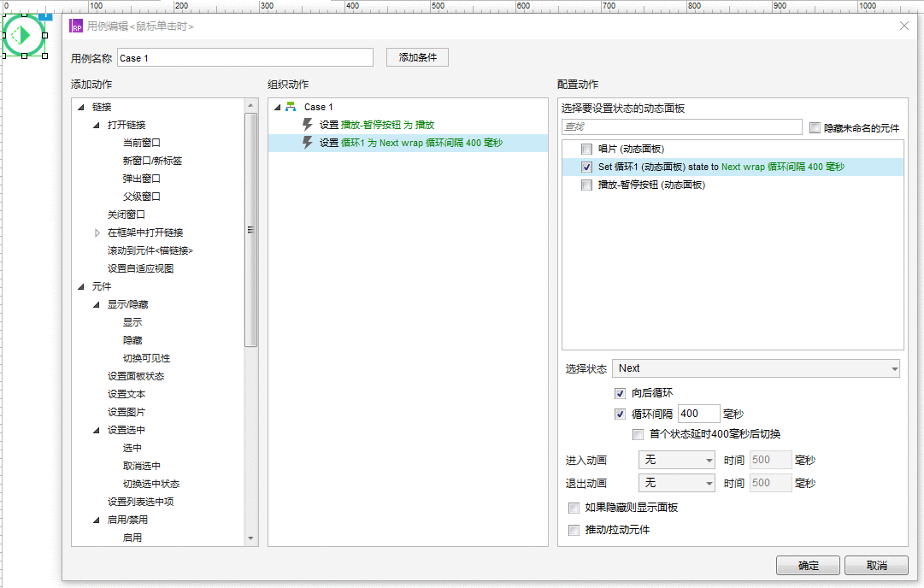This screenshot has width=924, height=588.
Task: Select the 启用 action
Action: pos(132,538)
